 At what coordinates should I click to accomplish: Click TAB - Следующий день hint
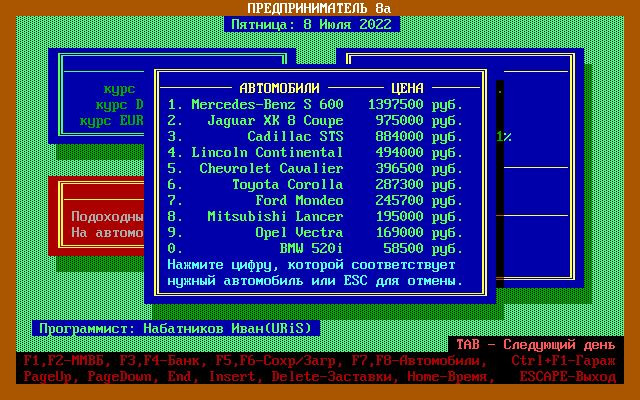pyautogui.click(x=536, y=344)
